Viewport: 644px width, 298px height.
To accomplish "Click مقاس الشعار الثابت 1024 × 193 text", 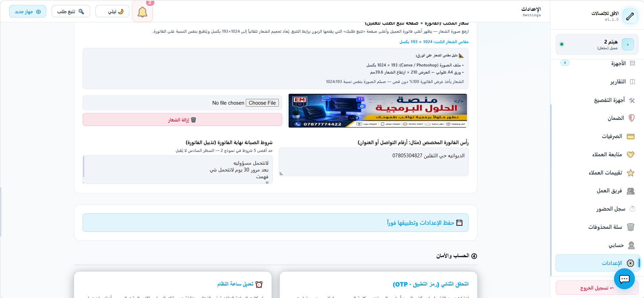I will click(x=434, y=42).
